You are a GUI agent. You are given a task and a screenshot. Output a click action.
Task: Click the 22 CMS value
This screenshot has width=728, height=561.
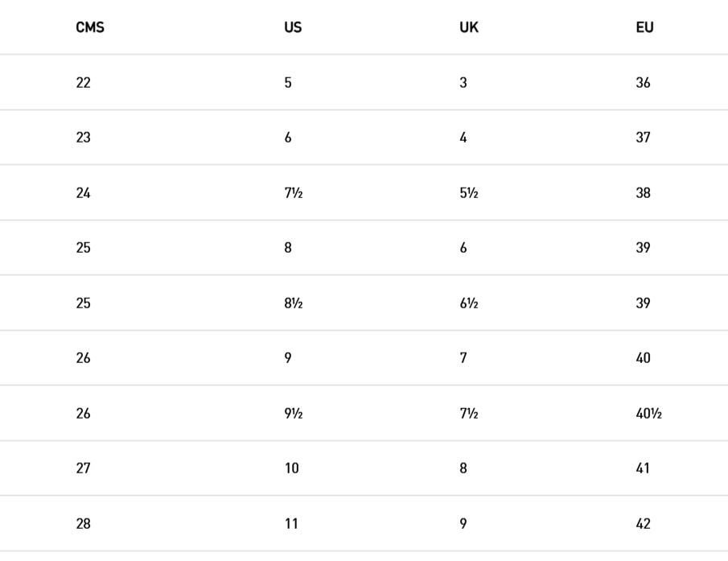[83, 83]
